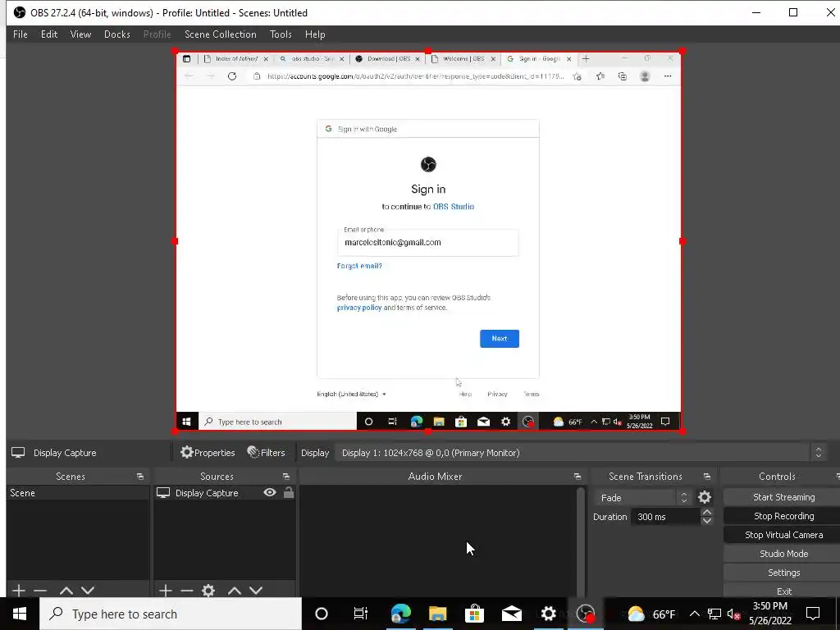Click the Audio Mixer vertical scrollbar
Viewport: 840px width, 630px height.
pyautogui.click(x=580, y=541)
